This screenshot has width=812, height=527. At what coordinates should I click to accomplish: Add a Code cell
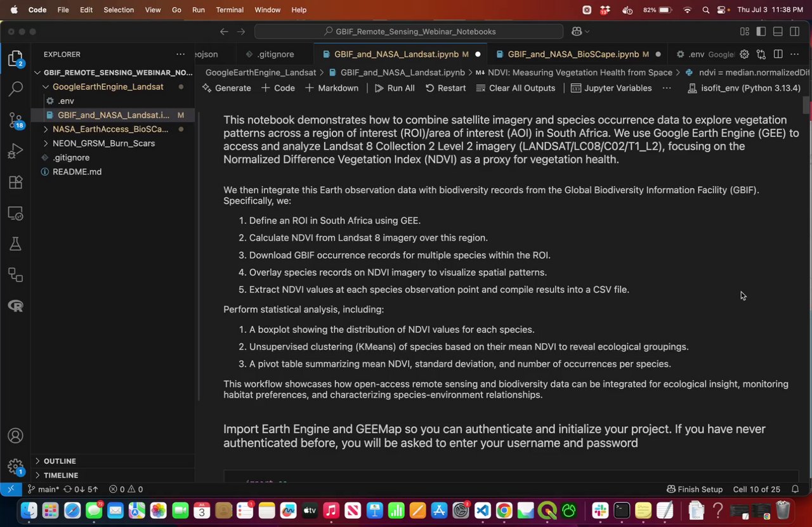278,88
